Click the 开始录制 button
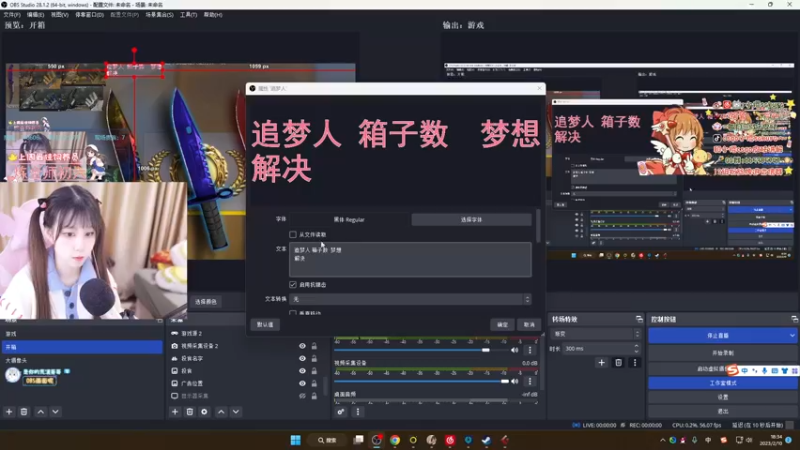This screenshot has width=800, height=450. (x=722, y=353)
